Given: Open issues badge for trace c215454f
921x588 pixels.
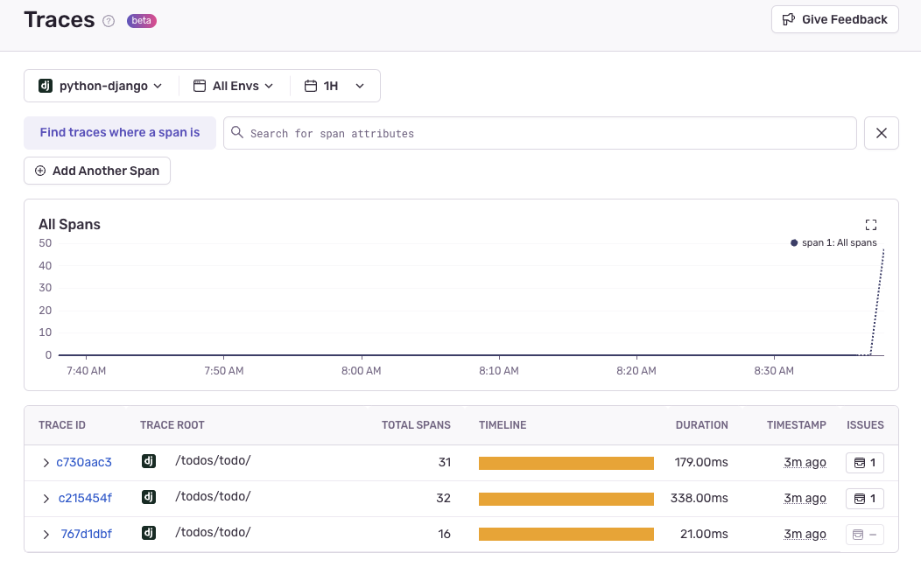Looking at the screenshot, I should coord(865,499).
